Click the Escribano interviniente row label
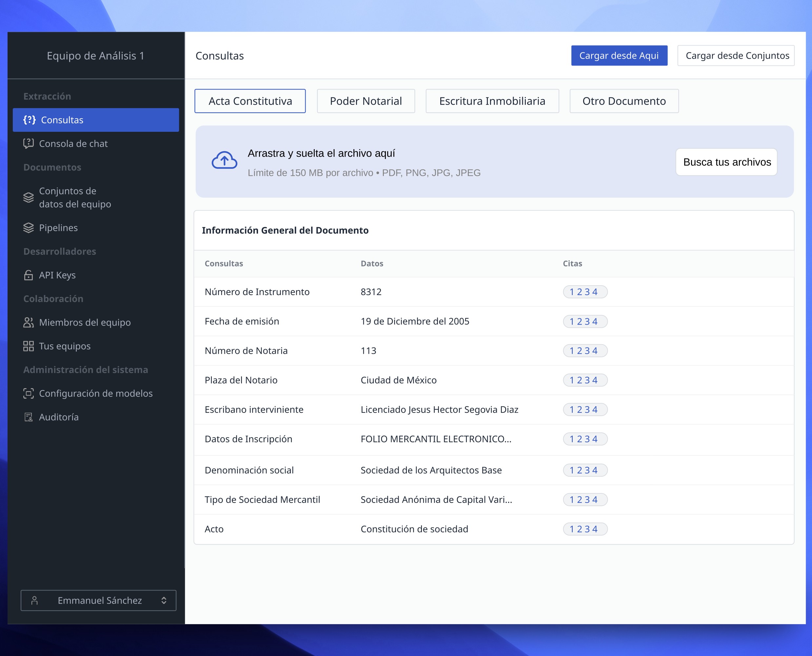 click(x=254, y=409)
